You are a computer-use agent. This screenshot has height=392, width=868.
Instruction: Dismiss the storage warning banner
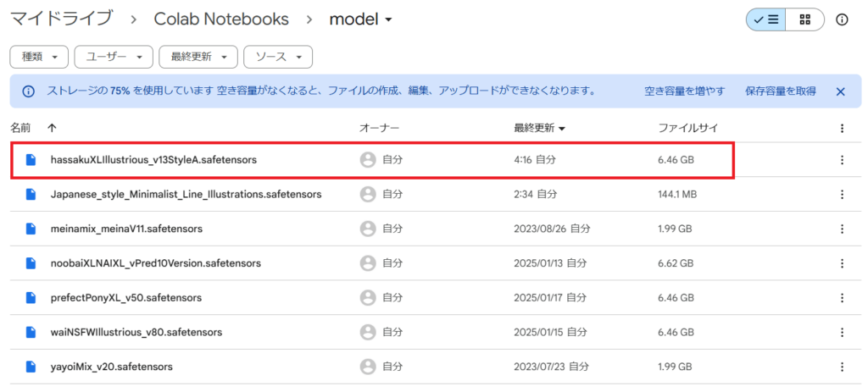click(x=840, y=91)
